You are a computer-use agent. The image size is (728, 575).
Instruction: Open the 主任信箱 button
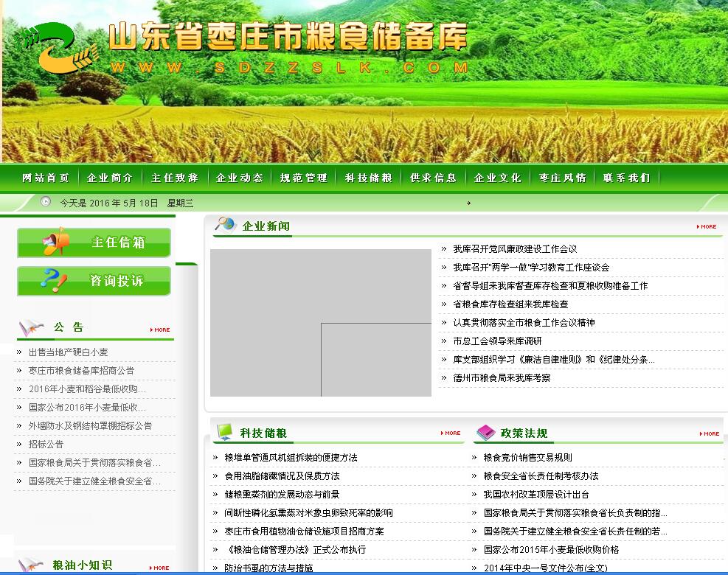[94, 243]
